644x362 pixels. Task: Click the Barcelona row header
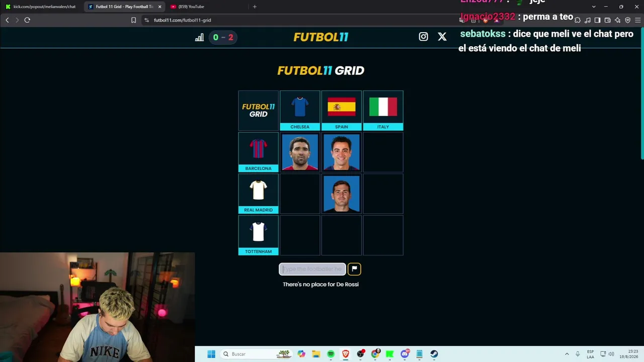coord(258,152)
